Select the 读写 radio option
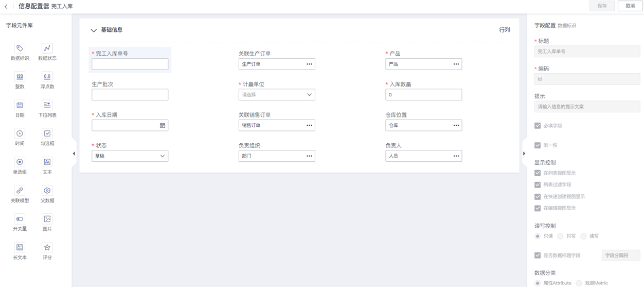Screen dimensions: 644x287 click(x=583, y=236)
